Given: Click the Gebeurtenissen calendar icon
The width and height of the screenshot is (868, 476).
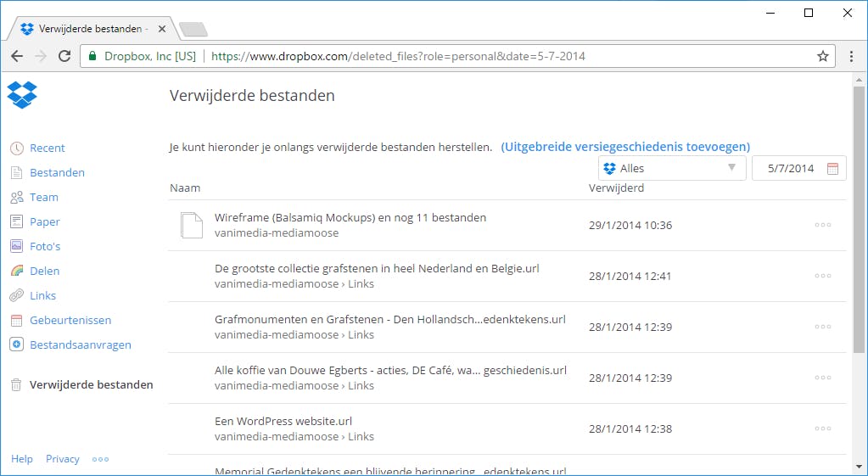Looking at the screenshot, I should 17,321.
